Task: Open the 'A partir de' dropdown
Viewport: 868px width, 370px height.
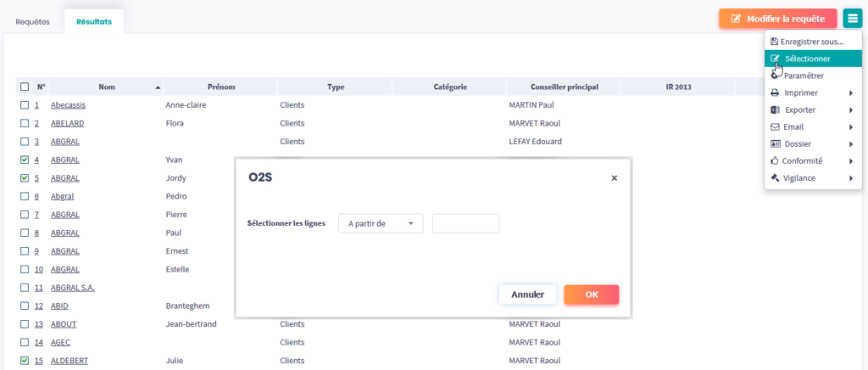Action: tap(380, 223)
